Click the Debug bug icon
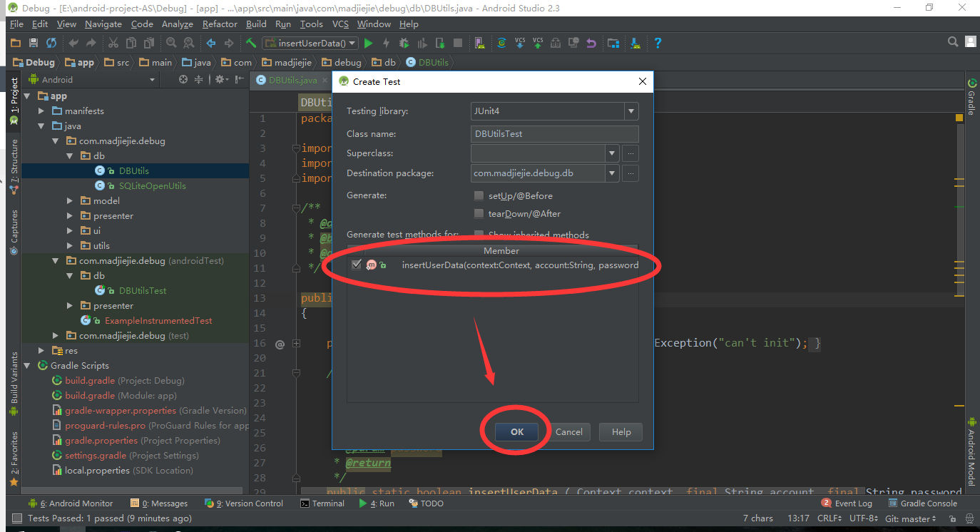 (x=404, y=43)
